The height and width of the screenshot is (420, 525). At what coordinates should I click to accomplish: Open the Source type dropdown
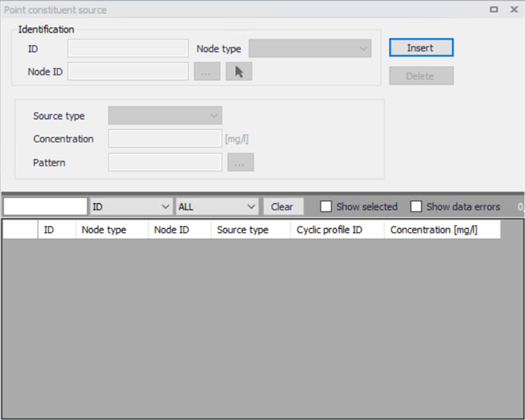pos(165,116)
